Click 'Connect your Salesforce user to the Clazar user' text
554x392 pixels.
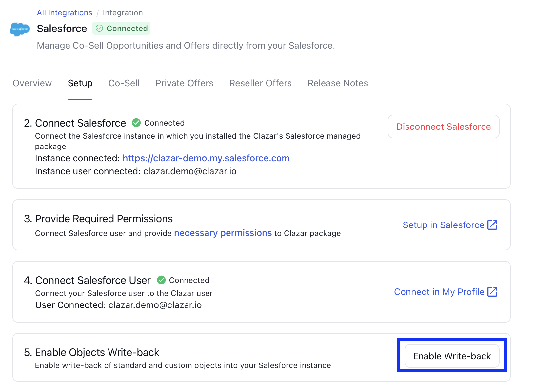coord(124,293)
